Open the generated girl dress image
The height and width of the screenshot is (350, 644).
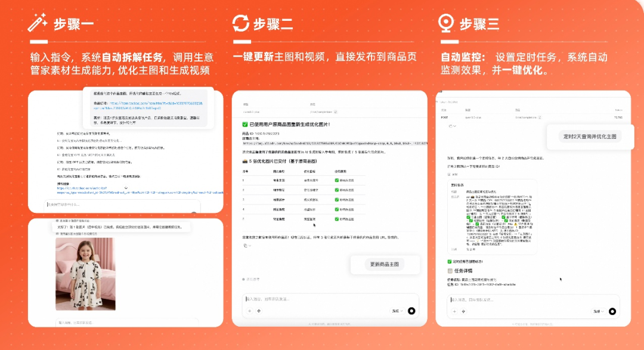85,274
